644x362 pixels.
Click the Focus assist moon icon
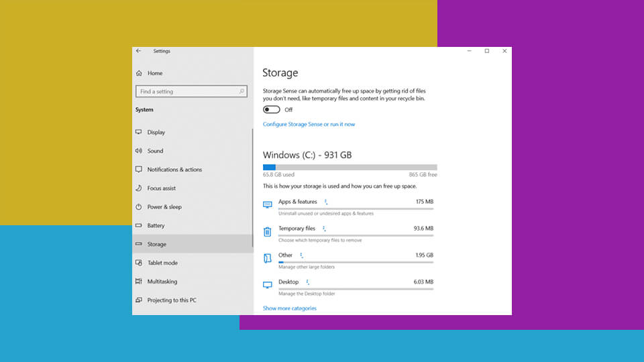click(x=139, y=188)
